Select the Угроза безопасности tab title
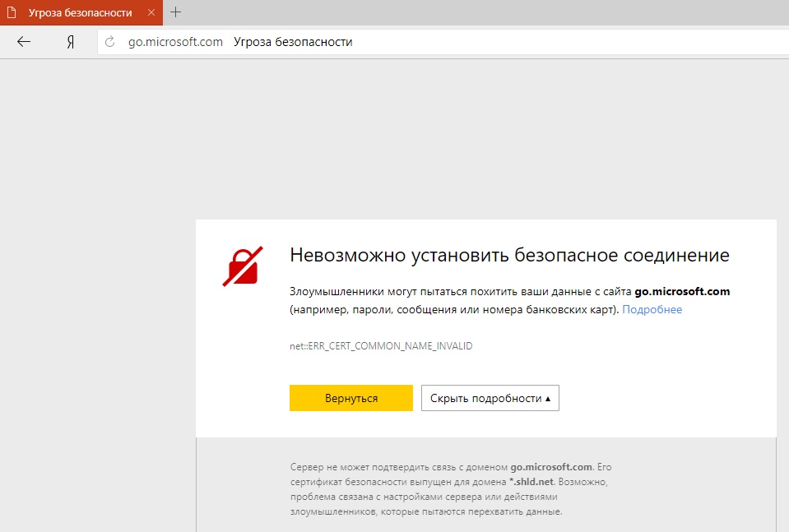 tap(80, 12)
